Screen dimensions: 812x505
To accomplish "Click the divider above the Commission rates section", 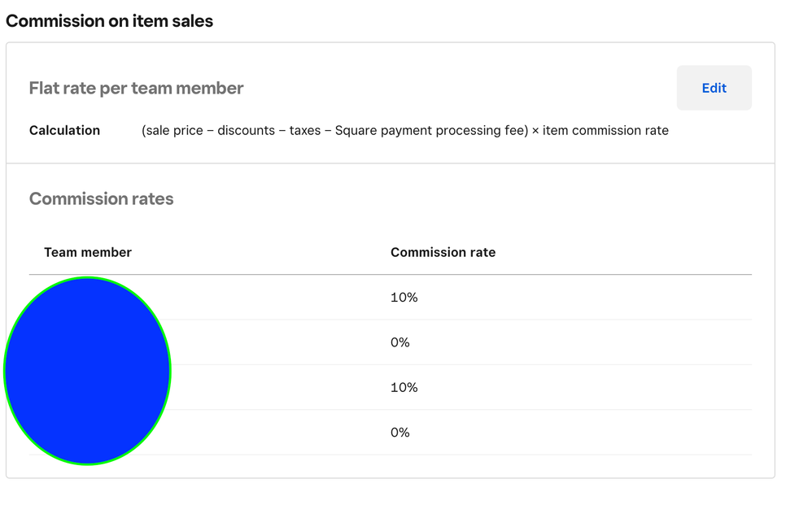I will click(x=391, y=163).
